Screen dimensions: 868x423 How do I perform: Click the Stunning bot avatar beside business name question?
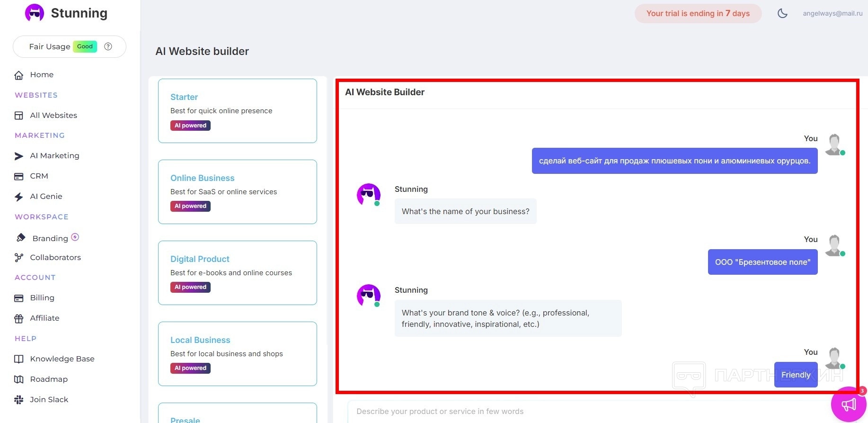point(369,195)
